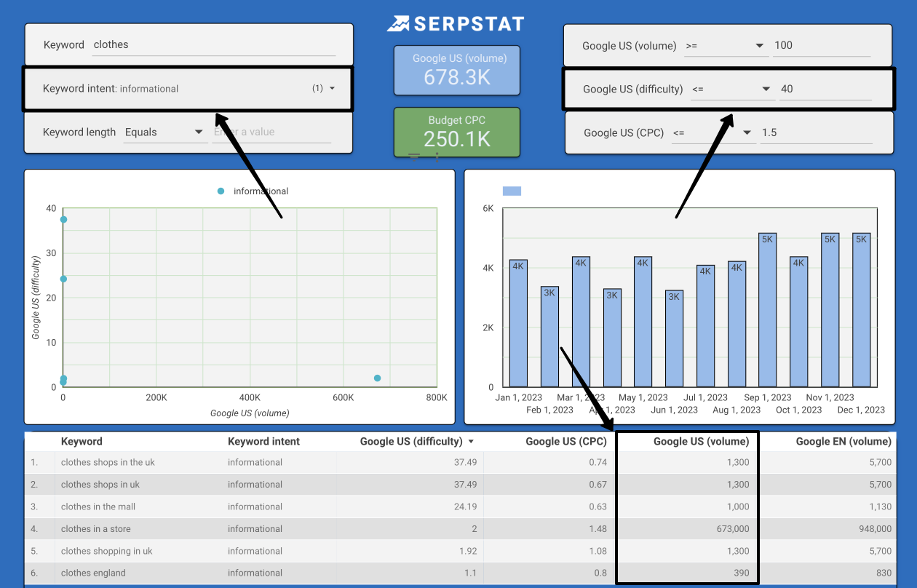Click the green Budget CPC scorecard
Viewport: 917px width, 588px height.
(457, 132)
